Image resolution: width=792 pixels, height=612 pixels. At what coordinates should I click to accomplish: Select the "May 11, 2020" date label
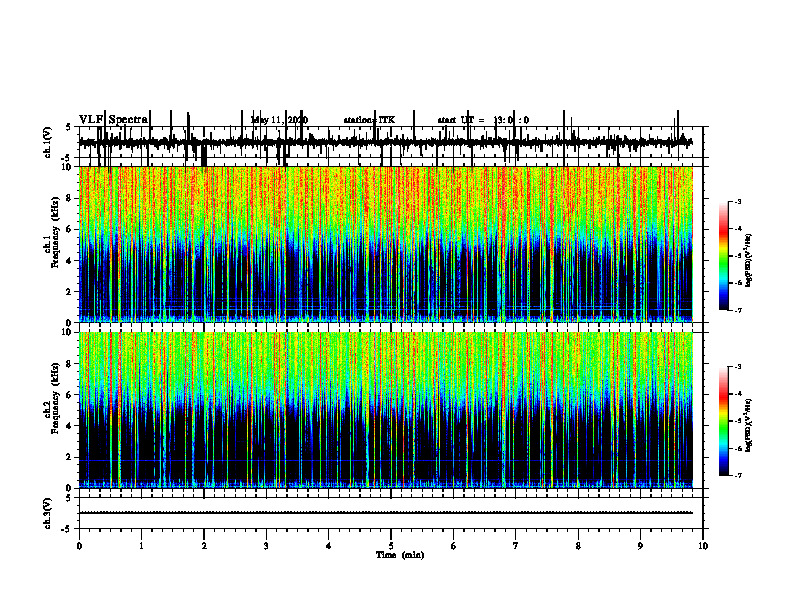pos(279,120)
